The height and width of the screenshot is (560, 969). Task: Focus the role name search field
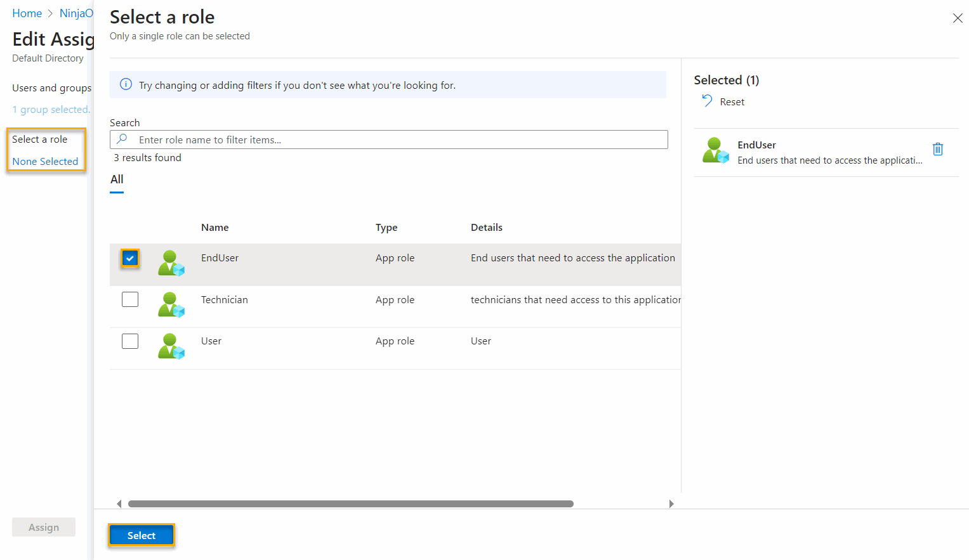(x=400, y=140)
